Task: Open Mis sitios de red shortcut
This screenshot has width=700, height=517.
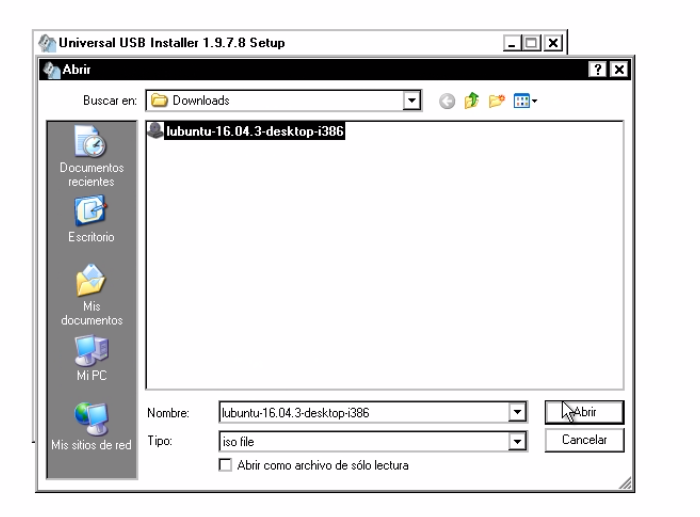Action: (x=91, y=426)
